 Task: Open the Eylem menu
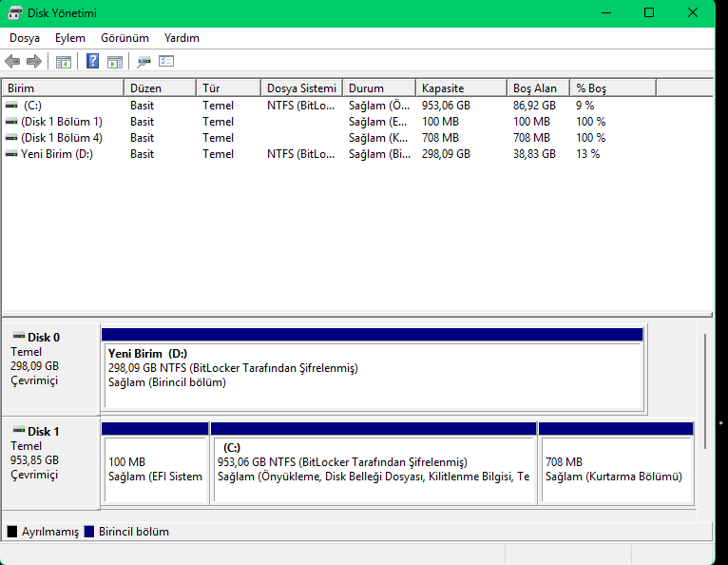coord(70,38)
